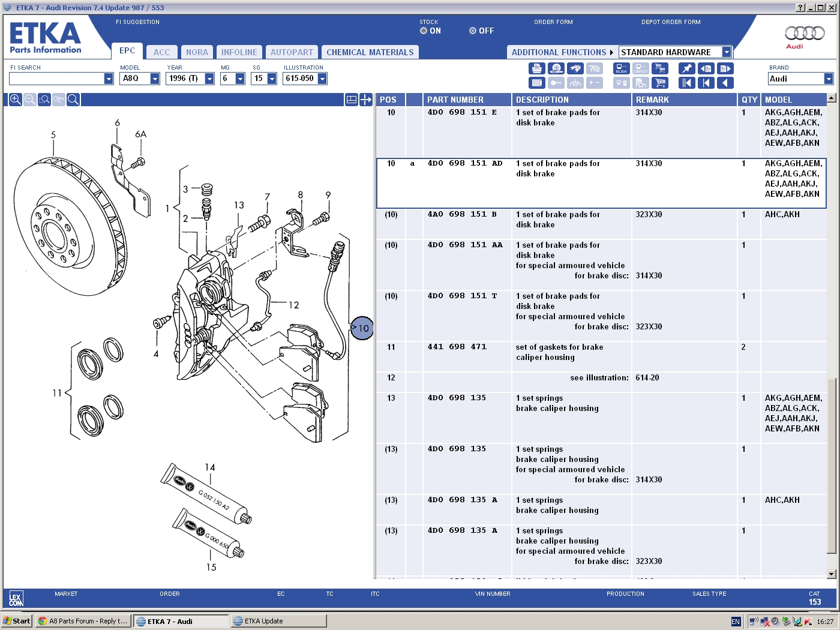Open the FI Search dropdown
This screenshot has width=840, height=630.
(x=109, y=79)
